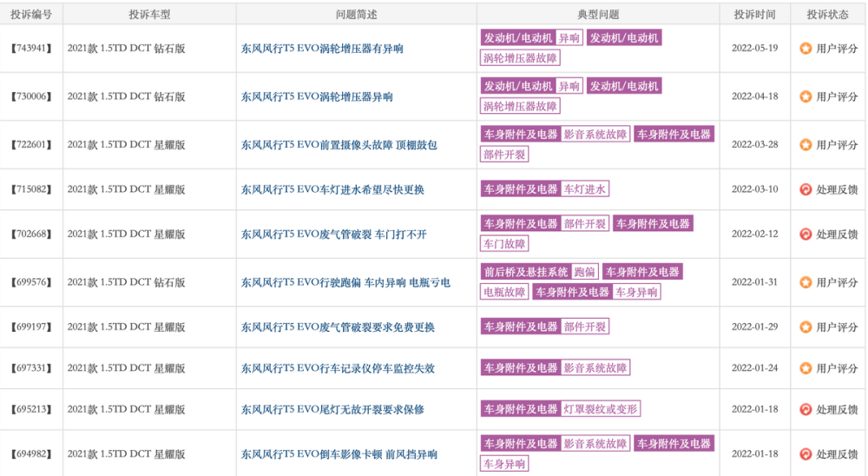Select complaint number 【715082】

click(31, 189)
